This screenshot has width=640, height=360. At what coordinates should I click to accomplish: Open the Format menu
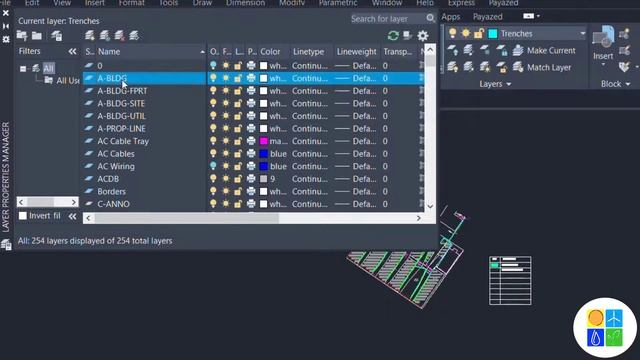tap(131, 3)
